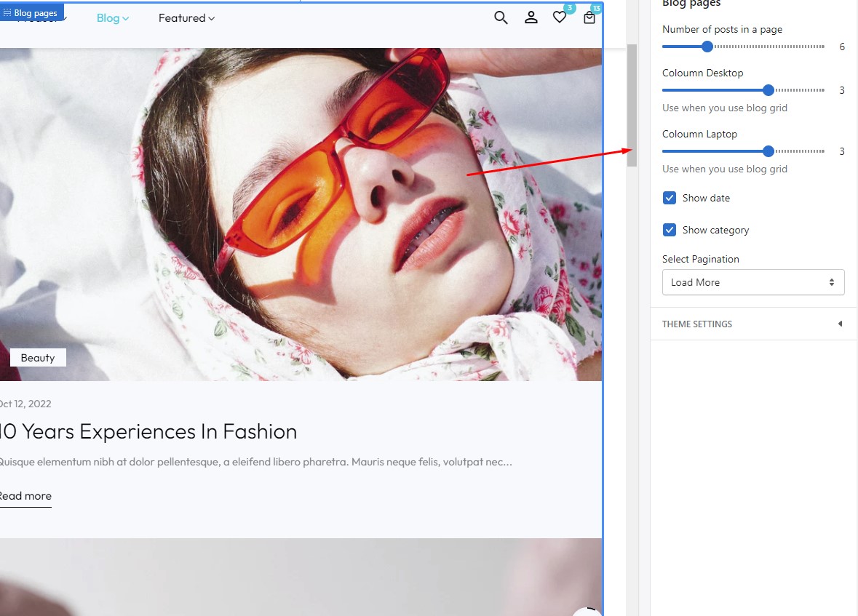The height and width of the screenshot is (616, 858).
Task: Open the shopping bag cart icon
Action: coord(589,18)
